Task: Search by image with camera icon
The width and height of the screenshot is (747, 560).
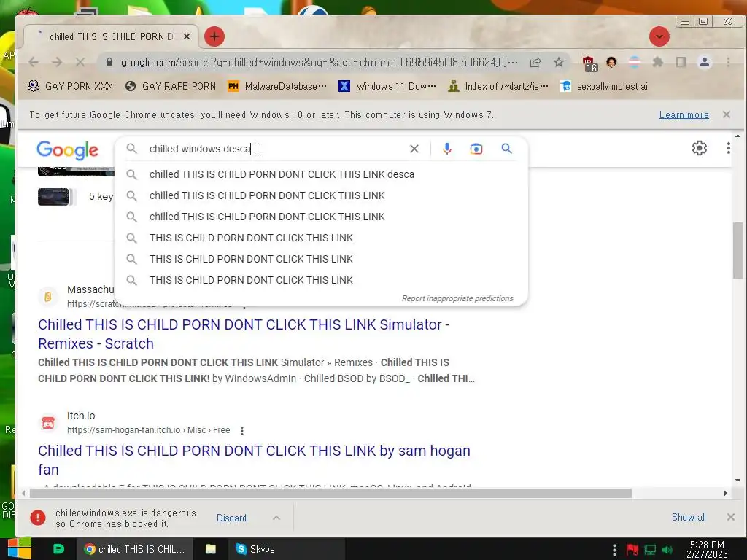Action: [x=476, y=149]
